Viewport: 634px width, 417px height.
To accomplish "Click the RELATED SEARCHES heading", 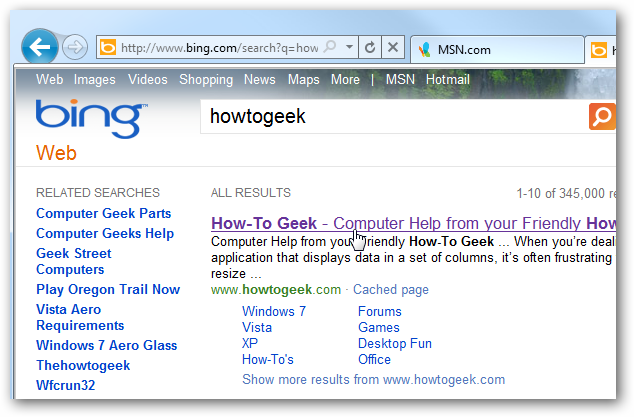I will click(98, 193).
